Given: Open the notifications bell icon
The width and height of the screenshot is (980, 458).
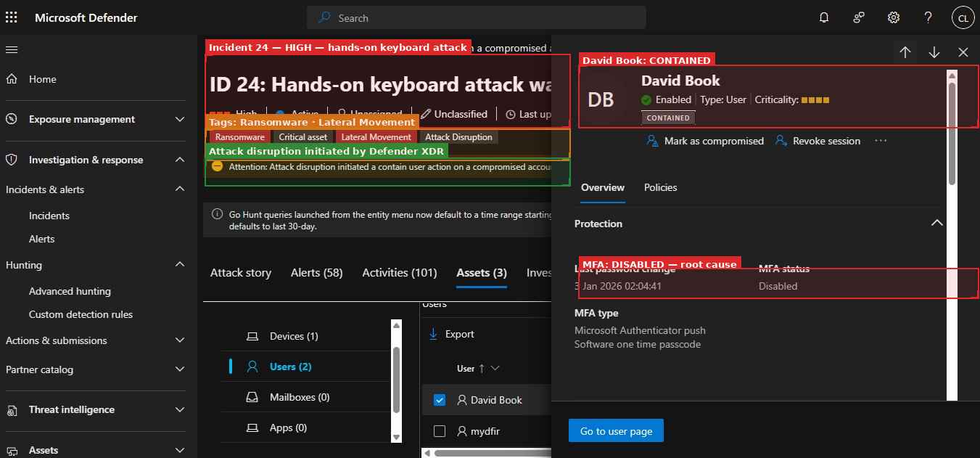Looking at the screenshot, I should tap(824, 17).
